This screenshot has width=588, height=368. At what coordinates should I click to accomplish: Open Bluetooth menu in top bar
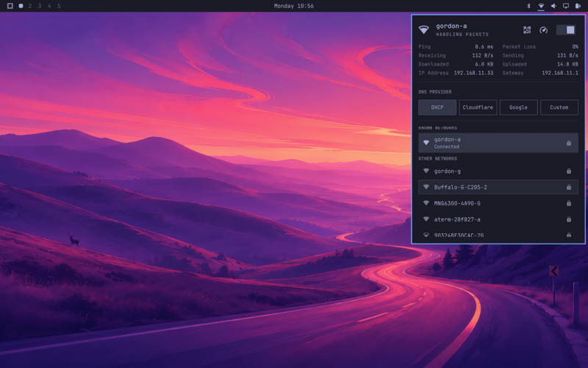[528, 6]
